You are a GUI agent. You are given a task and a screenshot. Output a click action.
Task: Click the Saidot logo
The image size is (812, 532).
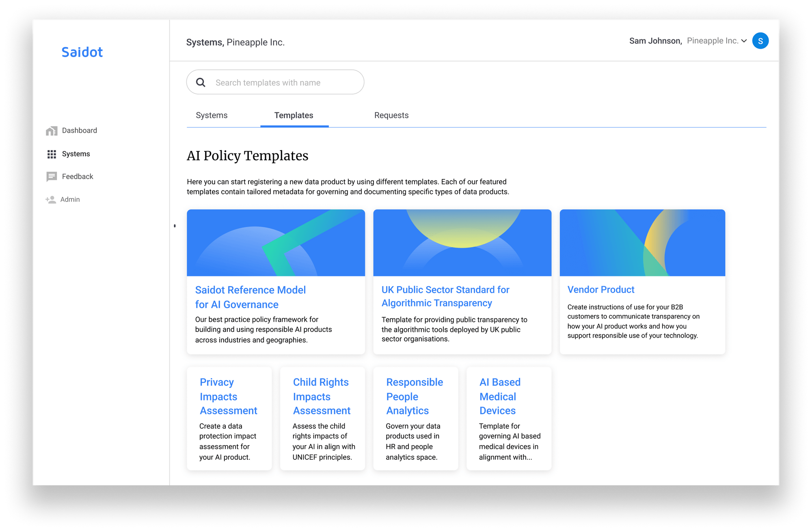click(82, 52)
